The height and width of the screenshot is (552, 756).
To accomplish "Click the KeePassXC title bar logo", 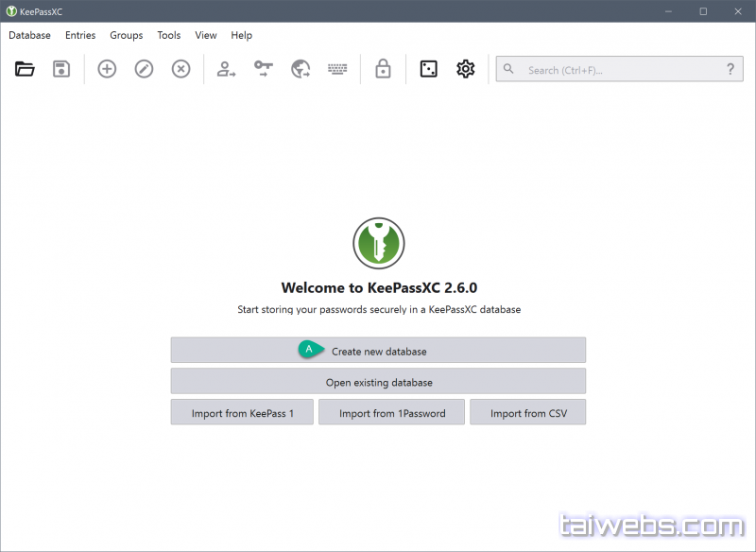I will (x=11, y=11).
